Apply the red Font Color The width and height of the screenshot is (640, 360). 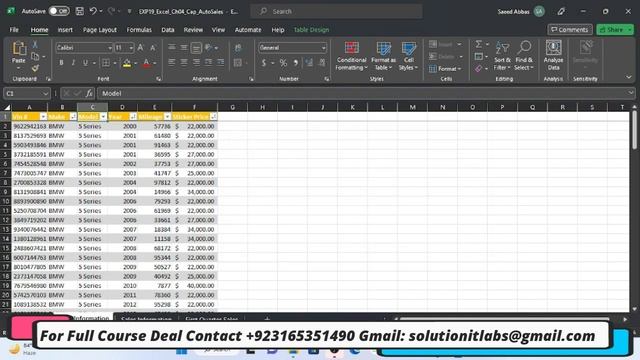[146, 63]
